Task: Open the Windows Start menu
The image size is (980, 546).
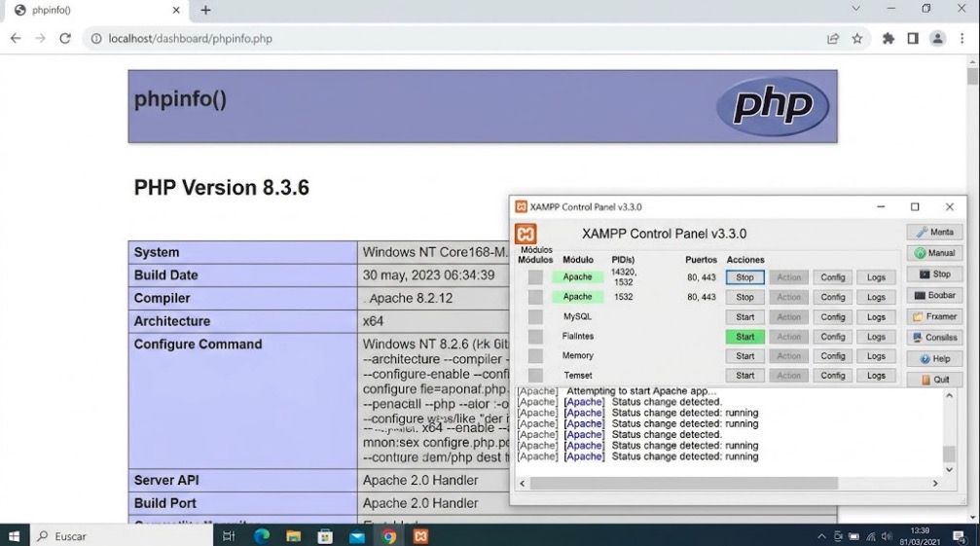Action: click(x=15, y=536)
